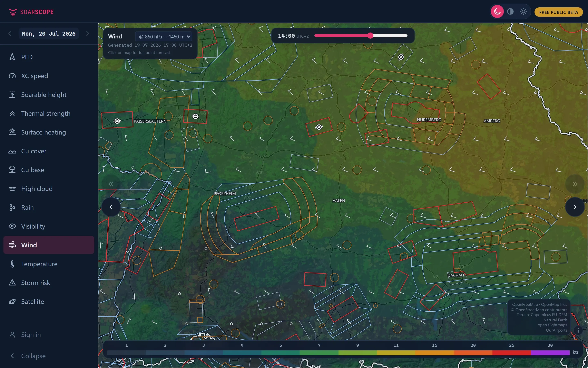Go to next day arrow
The image size is (588, 368).
coord(88,34)
